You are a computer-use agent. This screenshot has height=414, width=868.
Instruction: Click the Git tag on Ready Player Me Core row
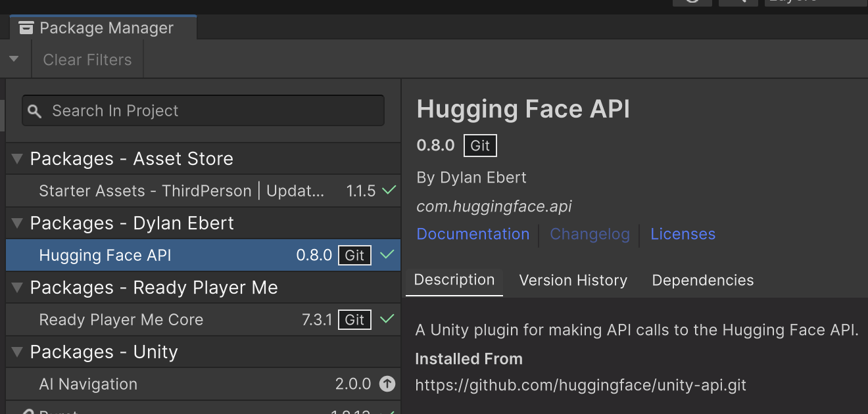coord(354,320)
